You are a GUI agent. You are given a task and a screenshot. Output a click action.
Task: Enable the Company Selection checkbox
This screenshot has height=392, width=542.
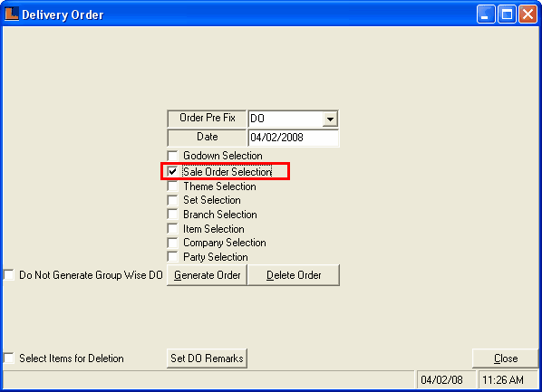coord(172,243)
